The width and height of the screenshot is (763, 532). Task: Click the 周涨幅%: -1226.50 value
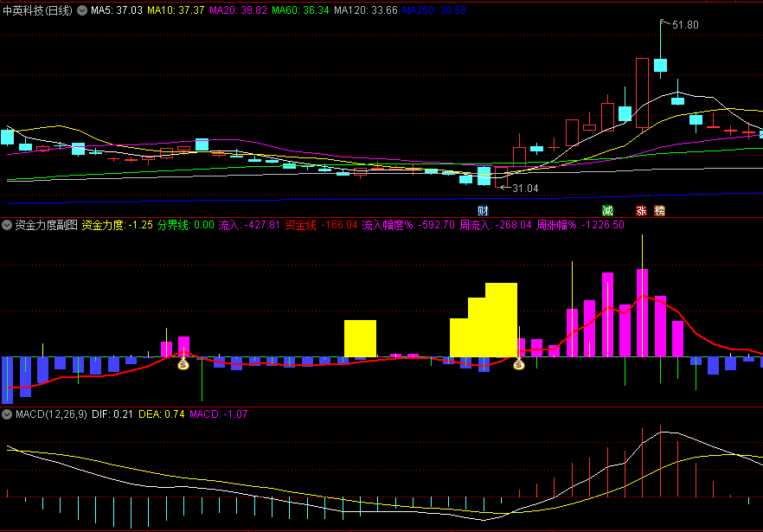pyautogui.click(x=580, y=225)
